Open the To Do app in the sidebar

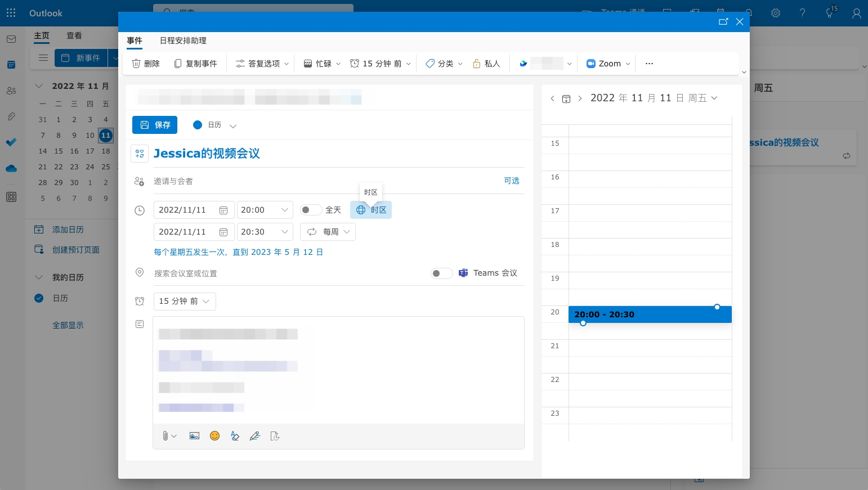click(11, 142)
